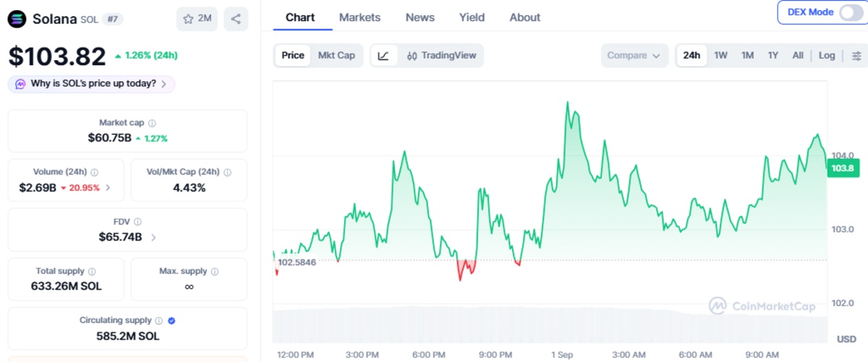Click the 104.0 price axis label
The image size is (868, 362).
[843, 155]
